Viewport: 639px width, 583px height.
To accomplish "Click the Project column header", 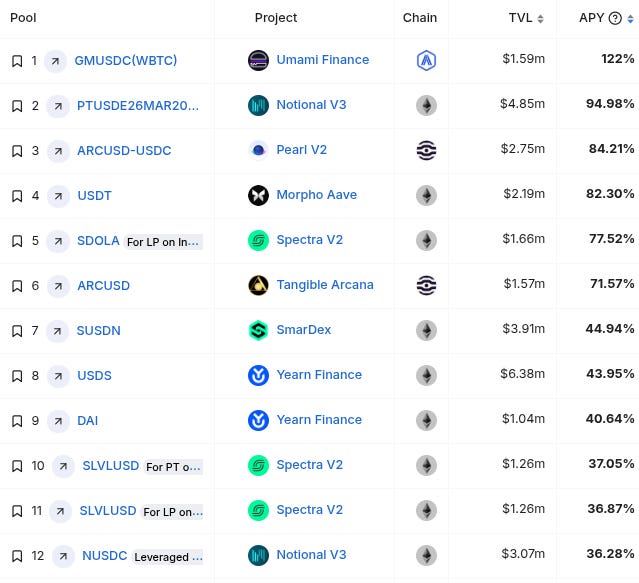I will pos(276,18).
